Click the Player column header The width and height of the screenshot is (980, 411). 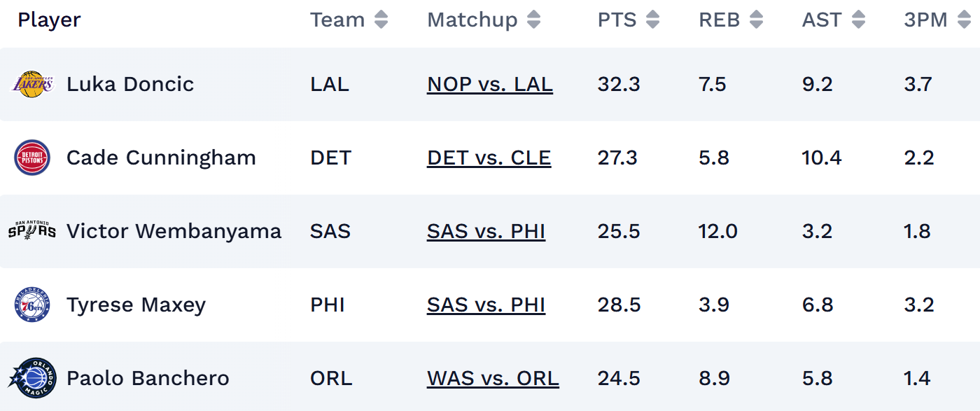point(49,20)
